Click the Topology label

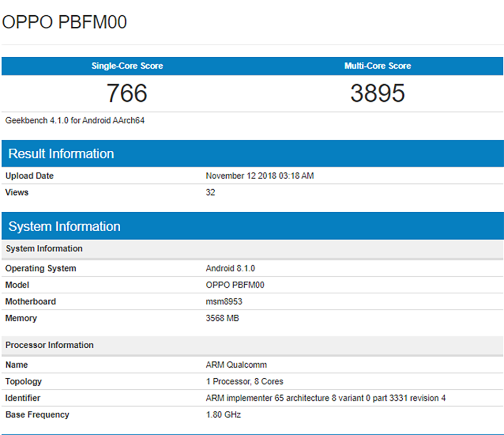(24, 381)
